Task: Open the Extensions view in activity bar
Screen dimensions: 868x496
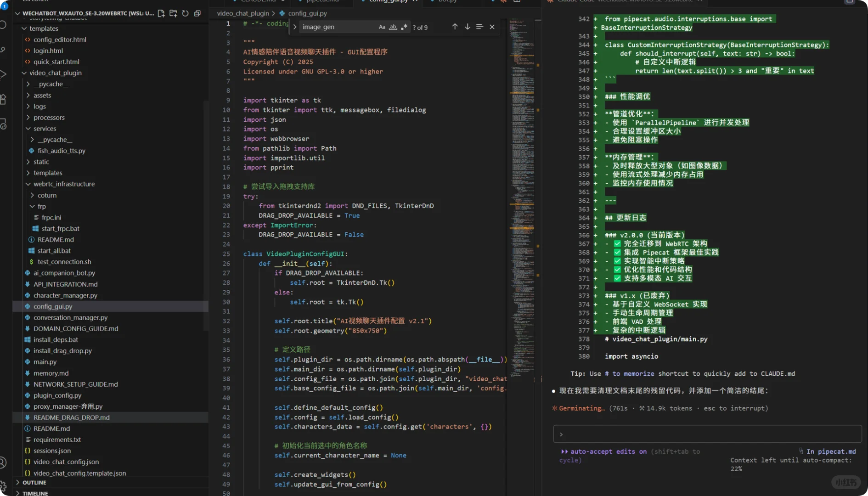Action: [3, 99]
